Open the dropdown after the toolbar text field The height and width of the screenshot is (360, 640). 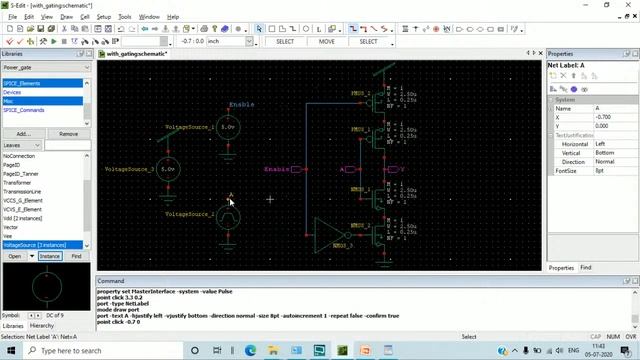[x=164, y=41]
